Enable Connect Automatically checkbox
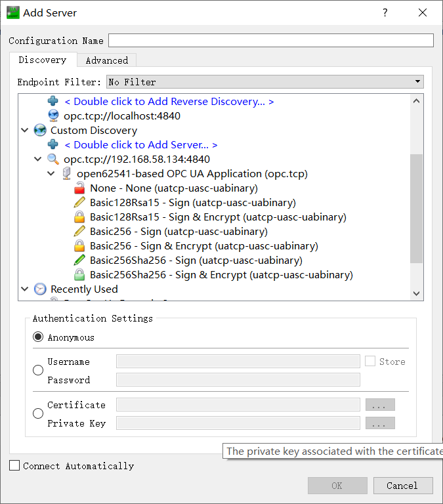Screen dimensions: 443x504 click(x=14, y=465)
